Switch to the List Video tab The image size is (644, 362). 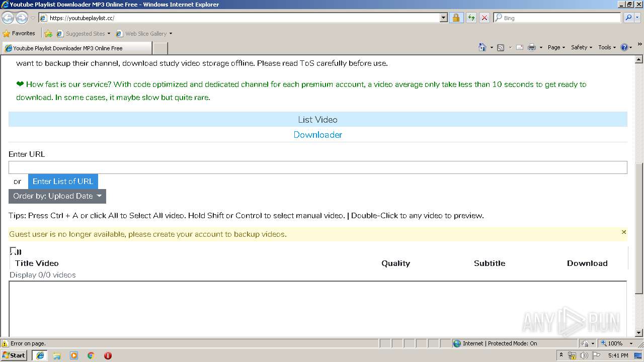[317, 120]
